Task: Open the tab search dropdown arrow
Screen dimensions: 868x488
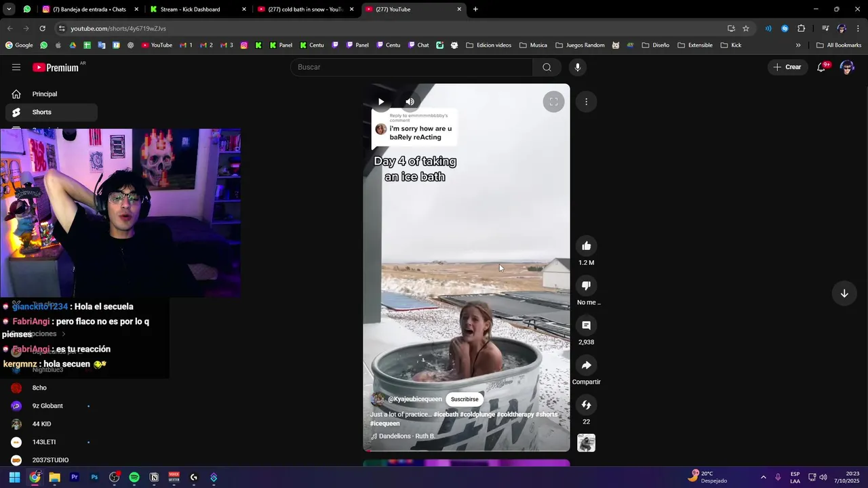Action: (9, 9)
